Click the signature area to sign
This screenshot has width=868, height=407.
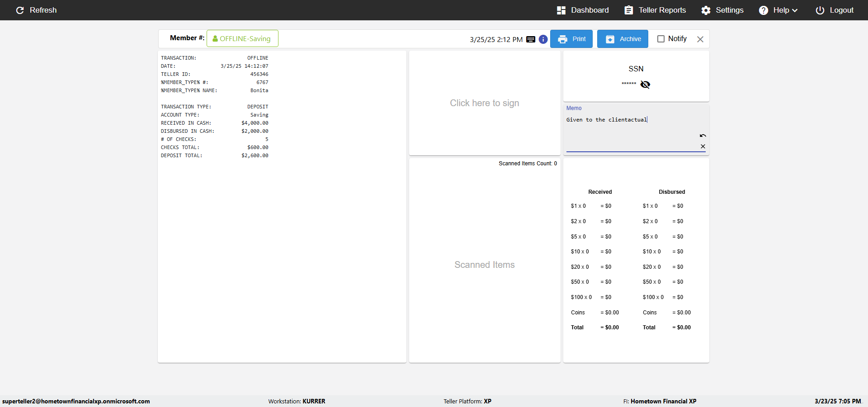(x=485, y=103)
